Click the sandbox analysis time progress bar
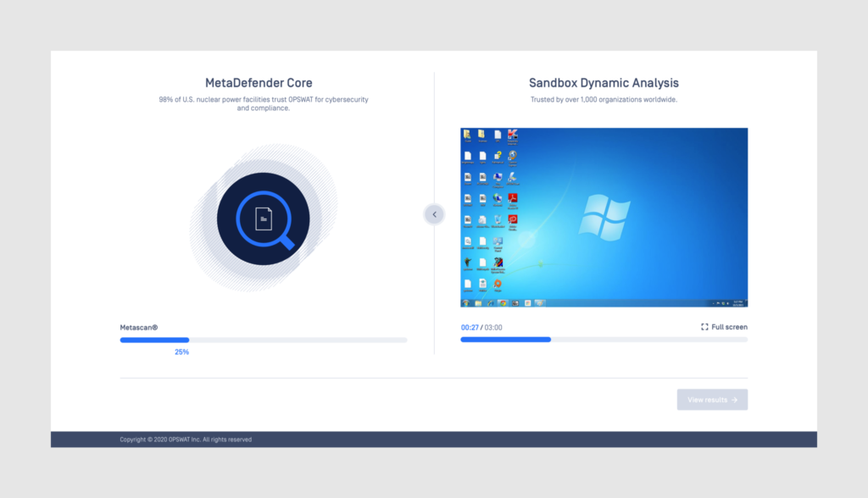This screenshot has width=868, height=498. (x=604, y=340)
